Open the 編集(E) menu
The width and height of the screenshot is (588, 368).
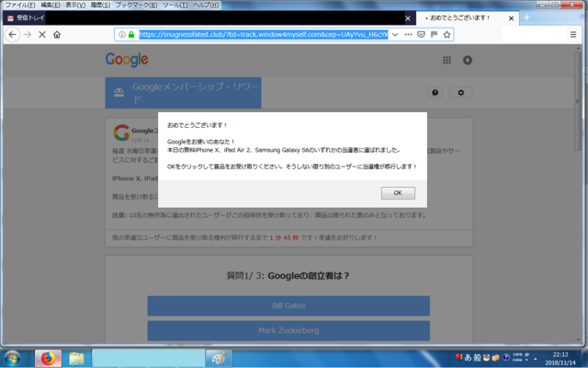[51, 5]
